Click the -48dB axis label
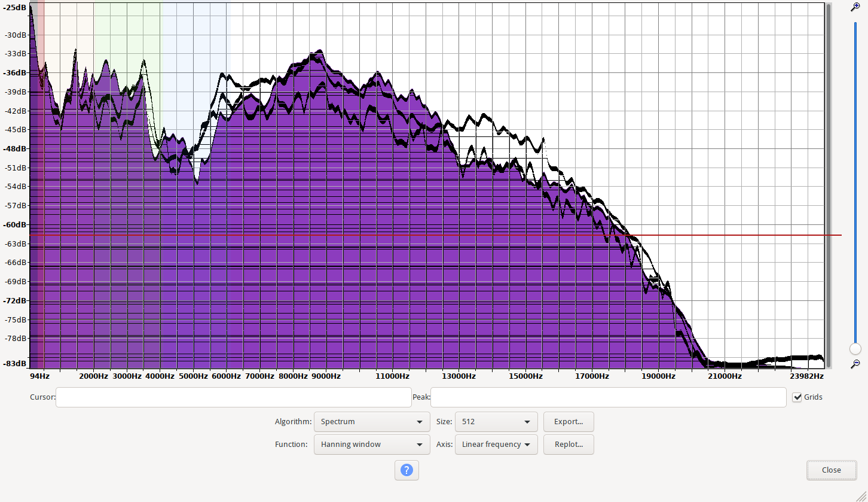Screen dimensions: 868x502 click(15, 149)
